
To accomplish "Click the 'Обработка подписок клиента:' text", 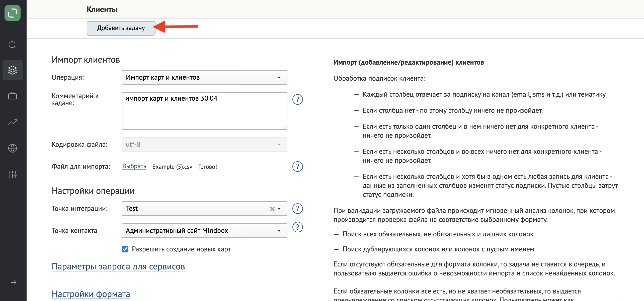I will pyautogui.click(x=379, y=78).
